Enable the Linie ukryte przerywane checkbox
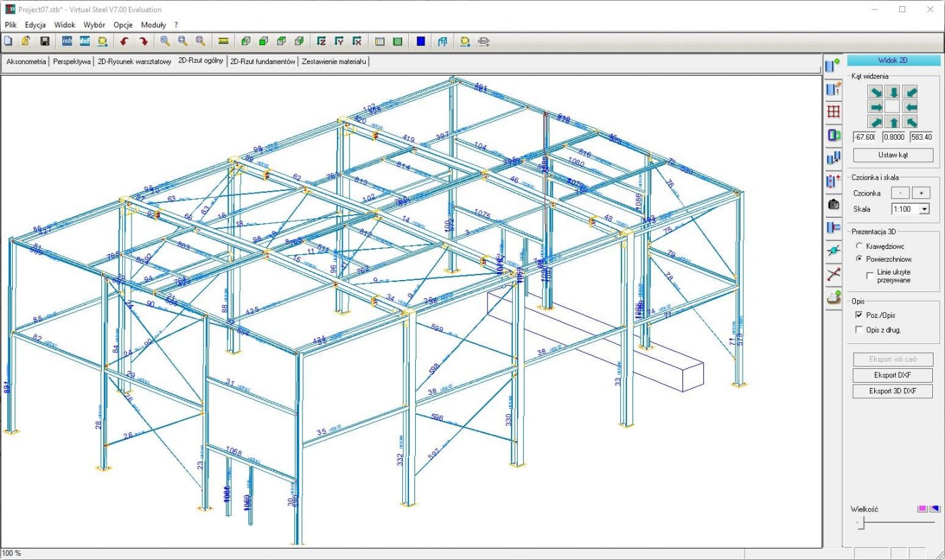This screenshot has width=945, height=560. point(870,276)
